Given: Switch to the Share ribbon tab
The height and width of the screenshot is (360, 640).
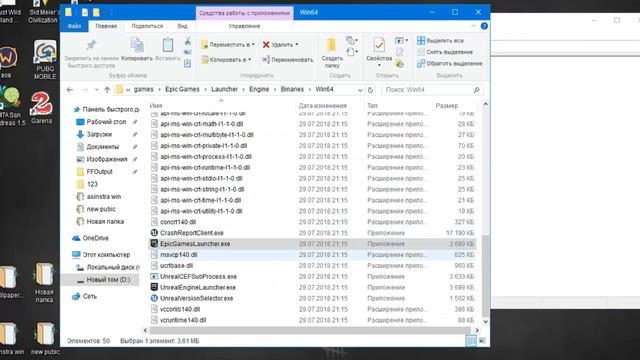Looking at the screenshot, I should tap(147, 26).
